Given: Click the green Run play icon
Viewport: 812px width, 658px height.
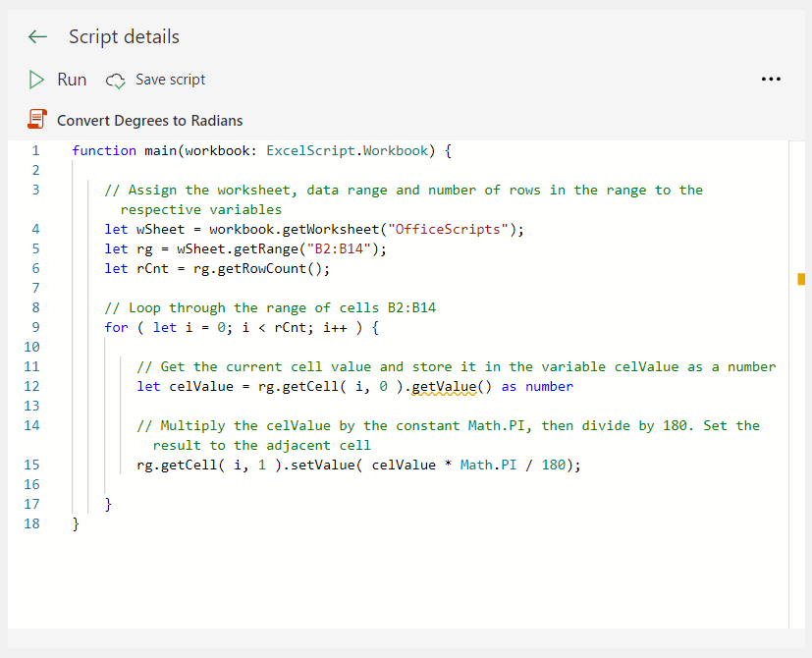Looking at the screenshot, I should tap(37, 80).
